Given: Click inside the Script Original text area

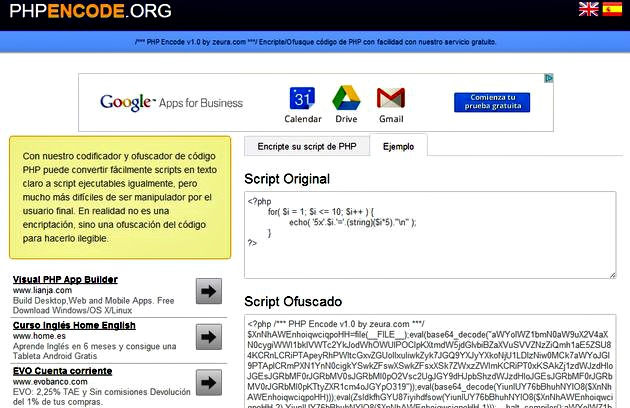Looking at the screenshot, I should coord(430,235).
